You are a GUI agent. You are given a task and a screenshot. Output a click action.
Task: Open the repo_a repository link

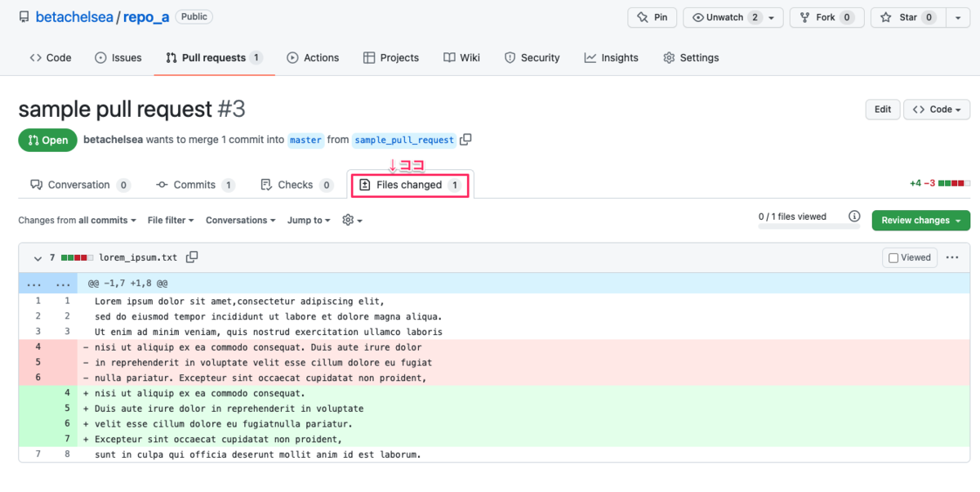pos(146,17)
